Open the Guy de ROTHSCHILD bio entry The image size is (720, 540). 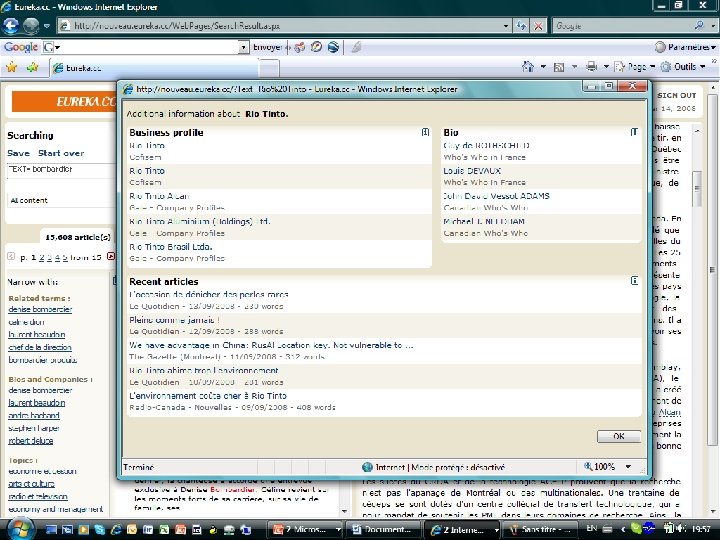pyautogui.click(x=486, y=146)
